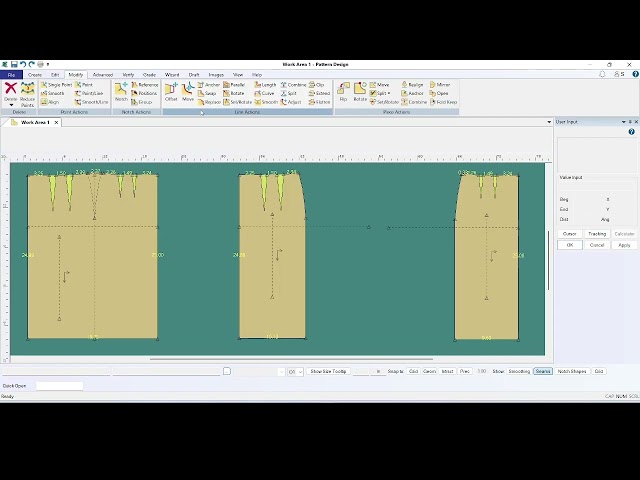This screenshot has width=640, height=480.
Task: Open the File menu
Action: [11, 75]
